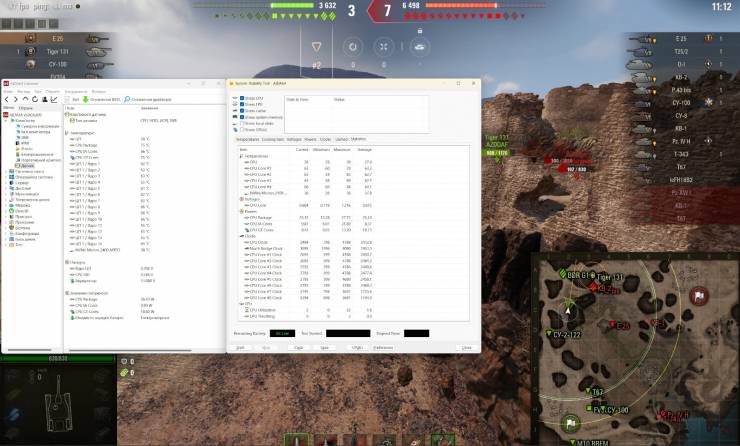
Task: Toggle the Stress system memory checkbox
Action: tap(242, 117)
